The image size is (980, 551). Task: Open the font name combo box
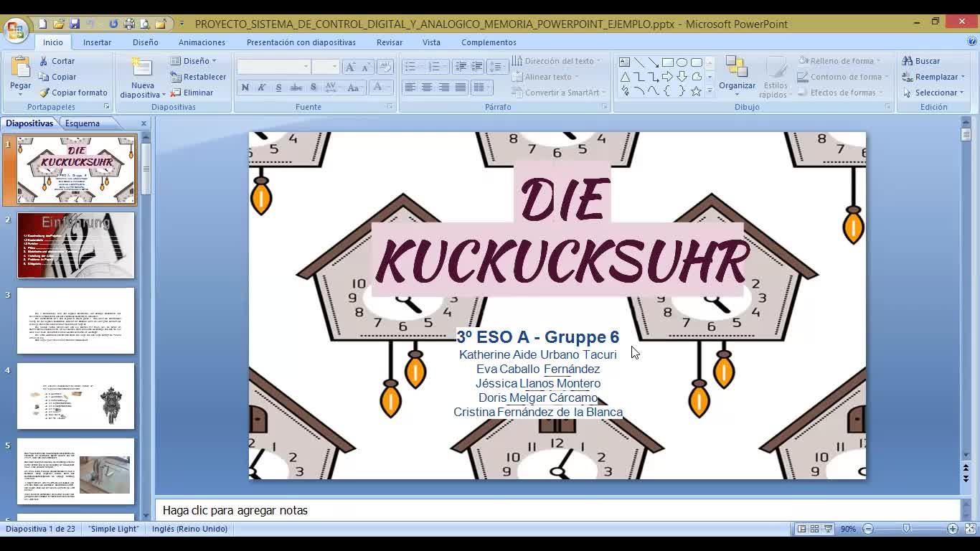pyautogui.click(x=273, y=67)
